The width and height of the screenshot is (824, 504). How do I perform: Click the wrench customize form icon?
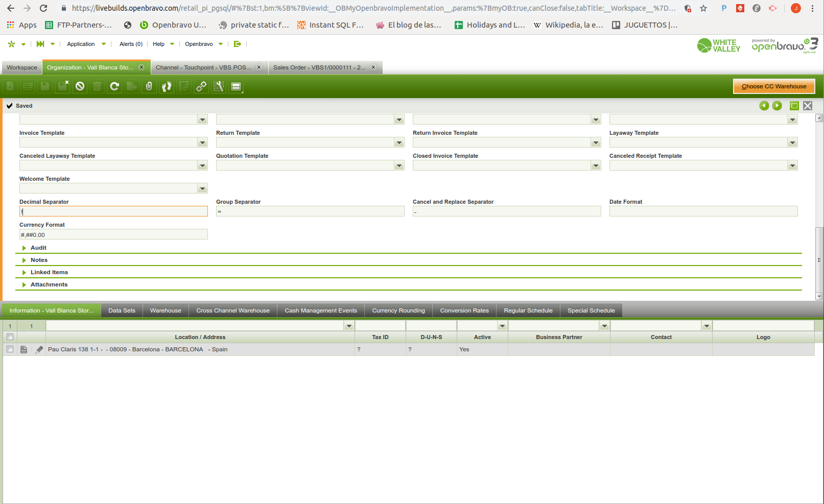[x=219, y=86]
